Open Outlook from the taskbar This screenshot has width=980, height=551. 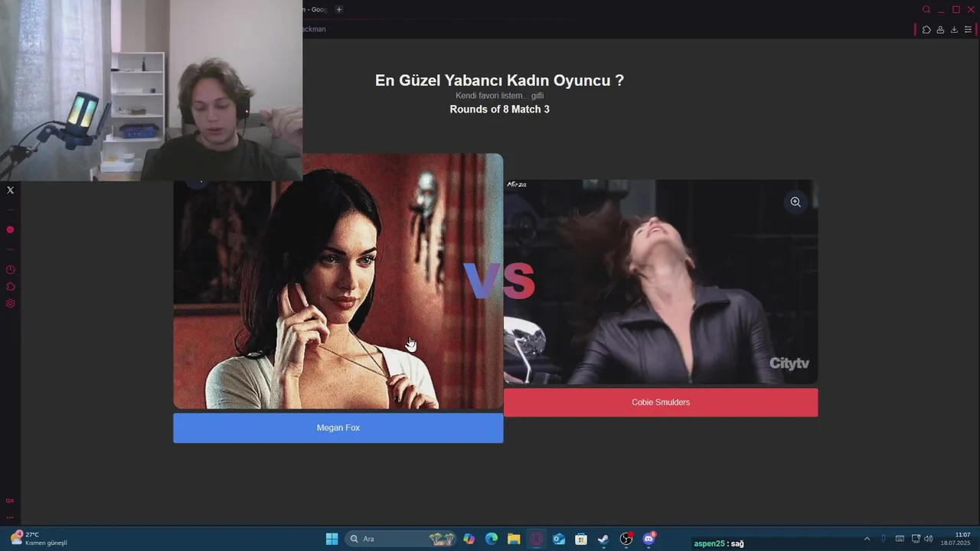point(559,539)
